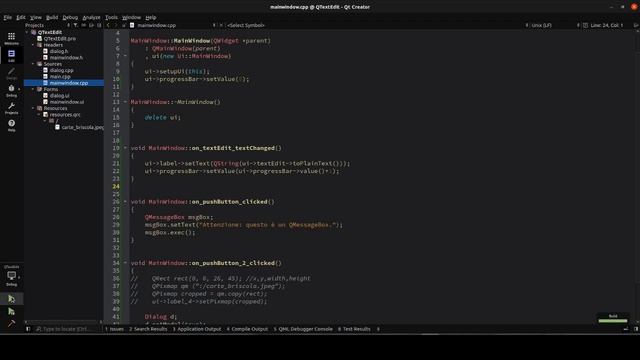Open the Edit menu
640x360 pixels.
(x=21, y=18)
